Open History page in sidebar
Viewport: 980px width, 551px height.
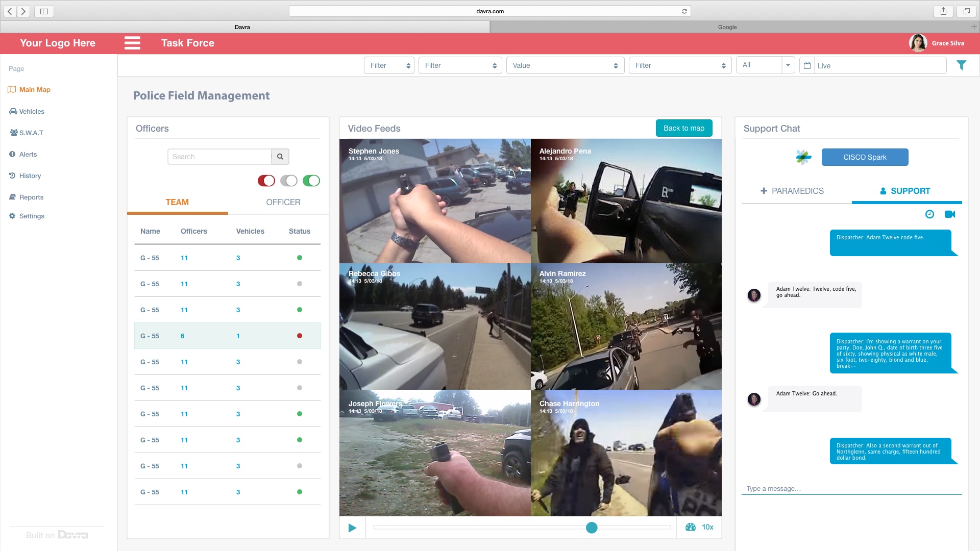(25, 176)
